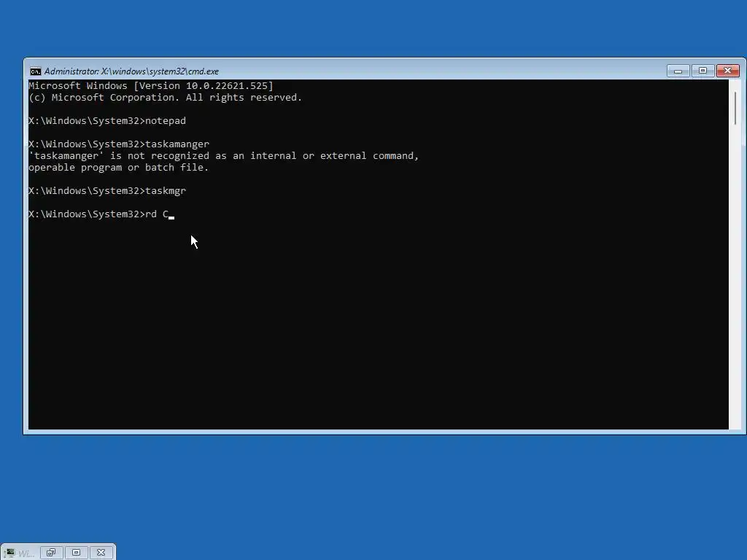The width and height of the screenshot is (747, 560).
Task: Close the minimized window at the bottom
Action: pos(101,553)
